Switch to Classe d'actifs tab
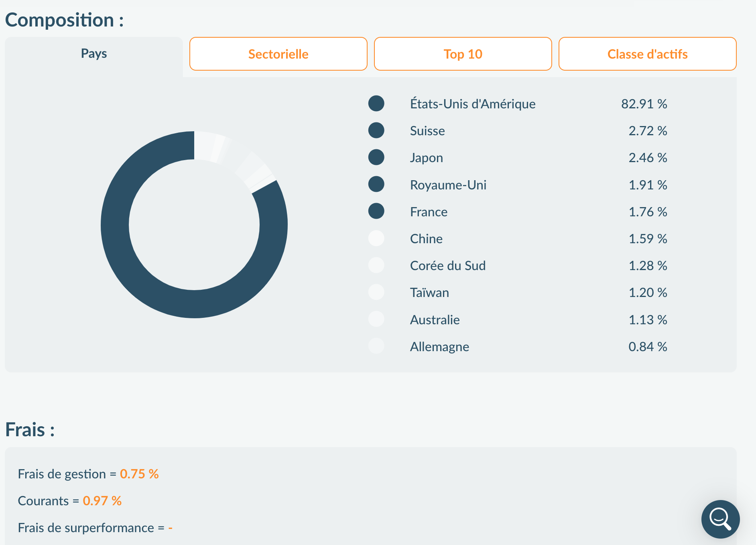 tap(647, 54)
